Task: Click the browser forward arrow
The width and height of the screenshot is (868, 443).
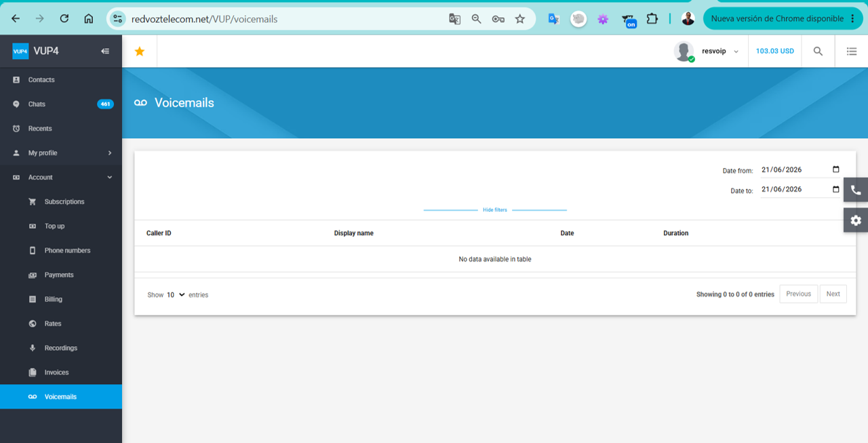Action: click(40, 19)
